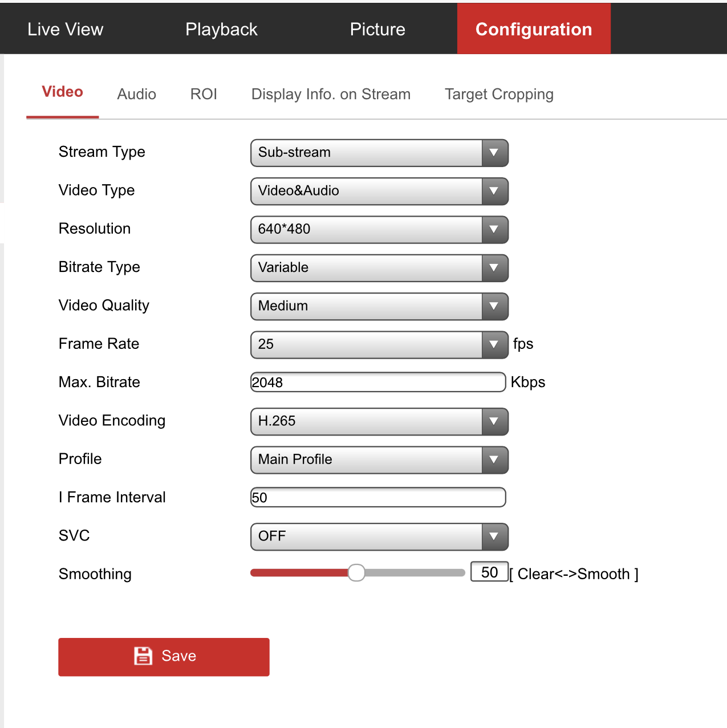Image resolution: width=727 pixels, height=728 pixels.
Task: Switch to the Audio settings tab
Action: [137, 94]
